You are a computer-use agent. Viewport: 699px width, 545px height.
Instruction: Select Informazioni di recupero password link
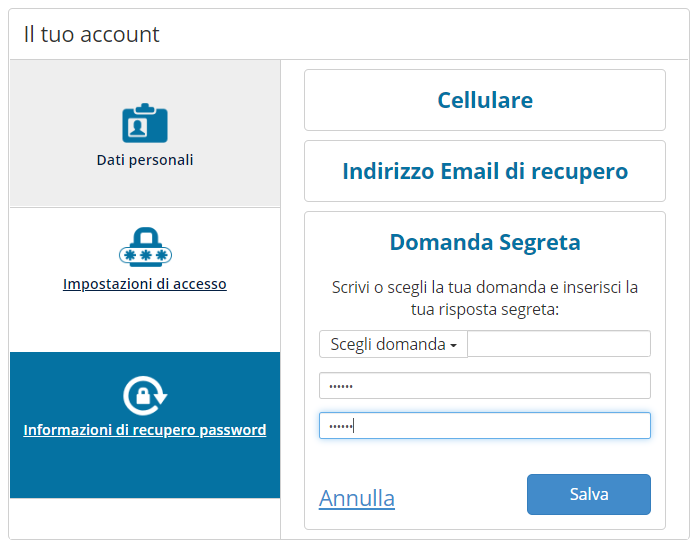(145, 430)
